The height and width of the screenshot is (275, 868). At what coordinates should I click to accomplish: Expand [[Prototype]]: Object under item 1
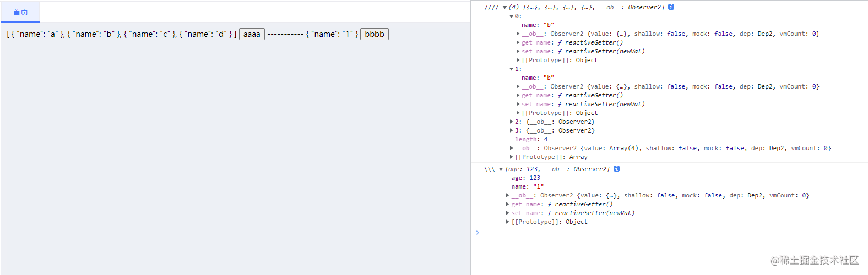tap(518, 113)
